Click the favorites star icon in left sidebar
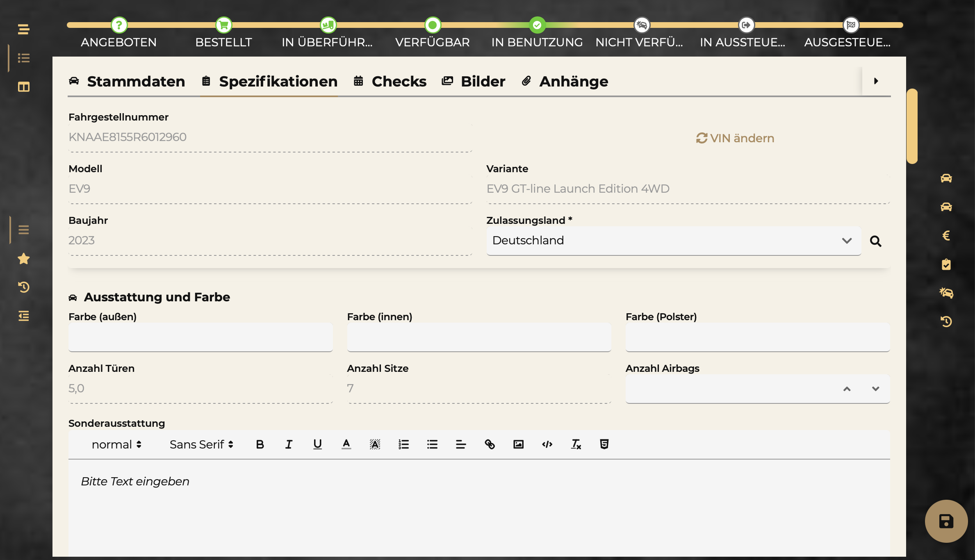The height and width of the screenshot is (560, 975). pos(23,259)
